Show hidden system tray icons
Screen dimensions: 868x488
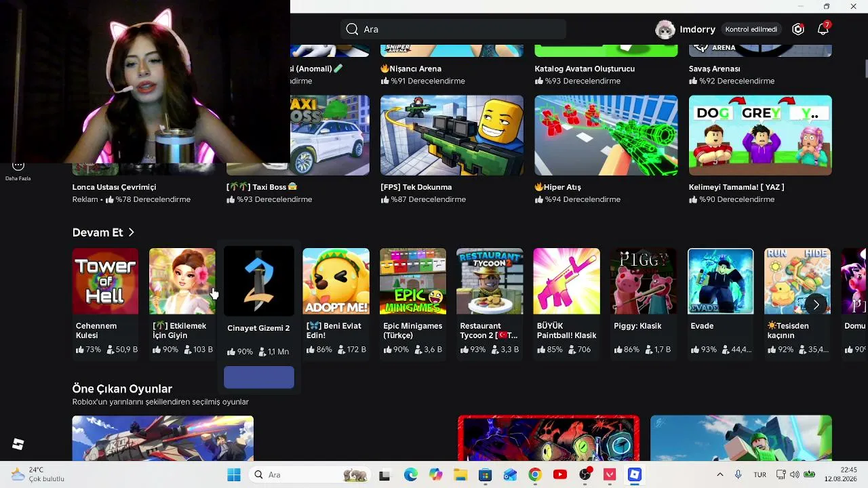point(719,474)
